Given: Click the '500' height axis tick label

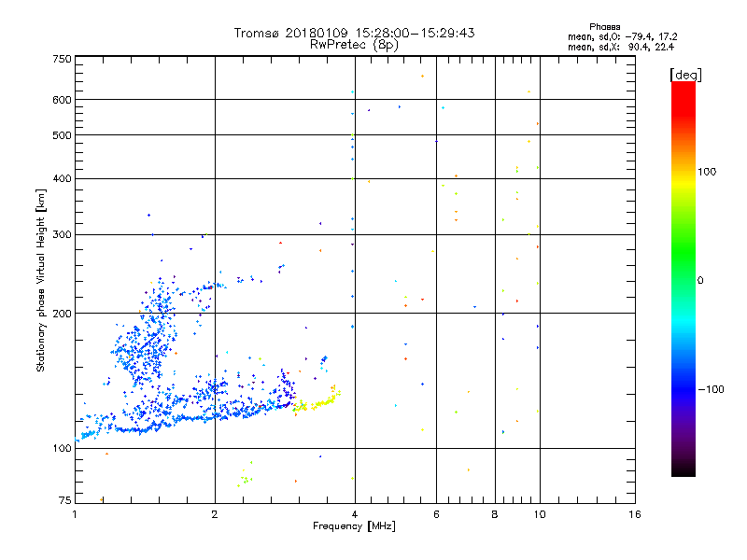Looking at the screenshot, I should (x=62, y=135).
